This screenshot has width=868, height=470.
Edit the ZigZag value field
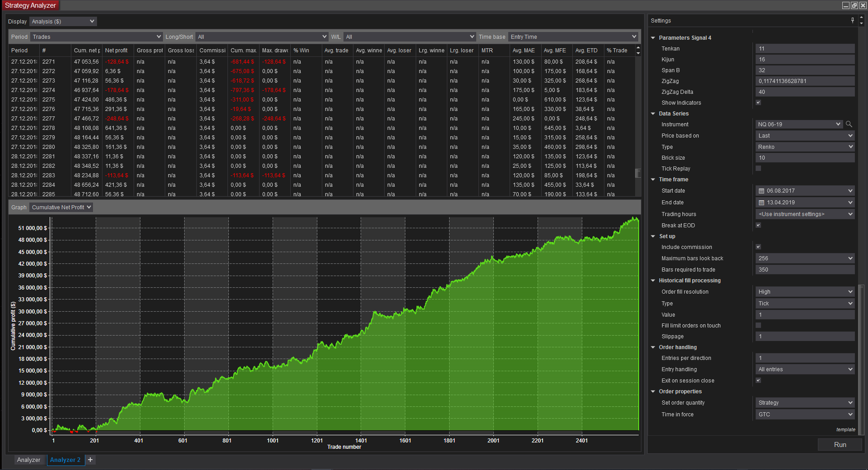pos(805,81)
